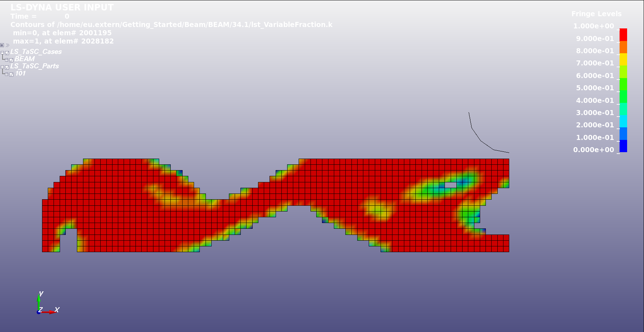Expand the BEAM tree node

pyautogui.click(x=6, y=60)
